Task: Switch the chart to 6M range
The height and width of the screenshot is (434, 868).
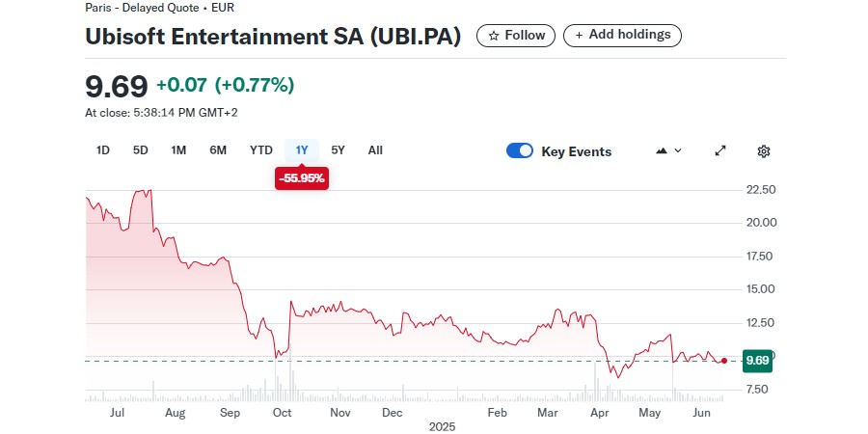Action: click(218, 150)
